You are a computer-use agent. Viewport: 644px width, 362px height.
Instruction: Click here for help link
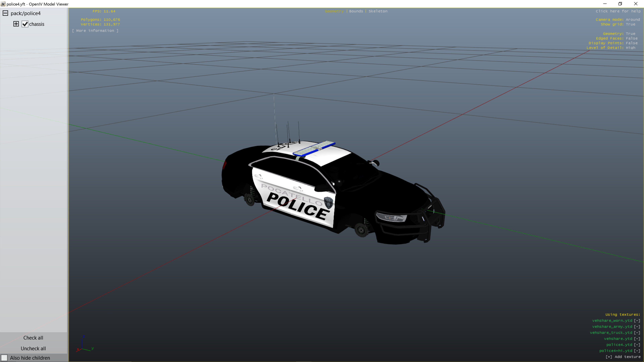click(618, 11)
